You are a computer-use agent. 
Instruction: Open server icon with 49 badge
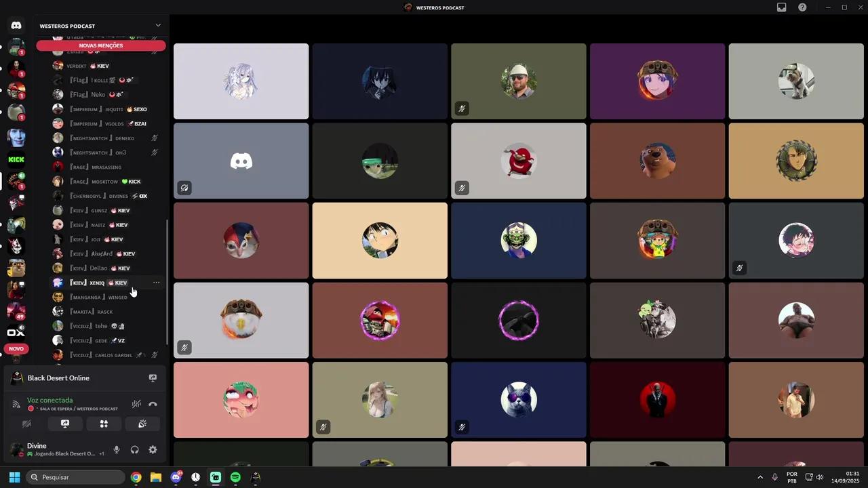point(16,310)
